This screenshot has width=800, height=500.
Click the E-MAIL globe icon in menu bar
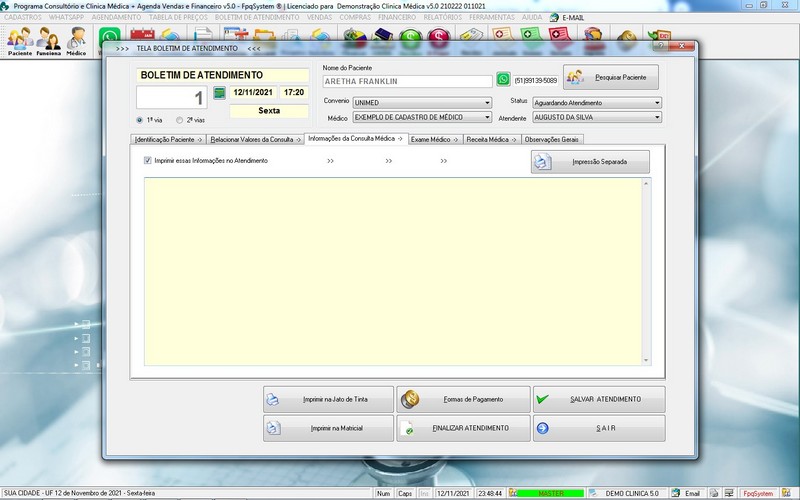[x=554, y=17]
